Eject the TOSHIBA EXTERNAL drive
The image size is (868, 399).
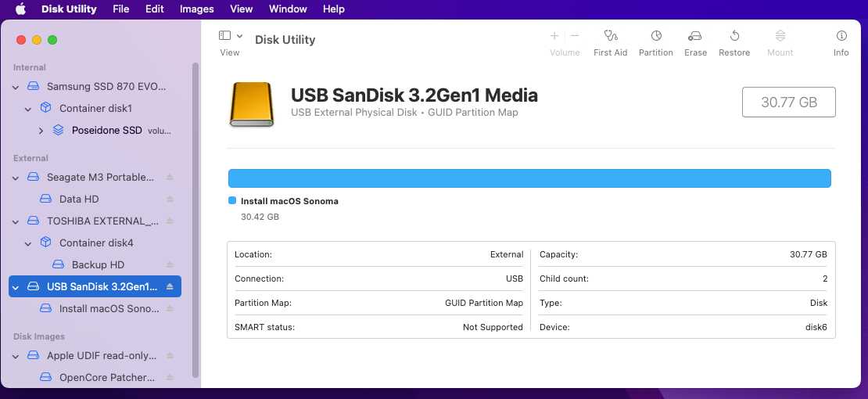170,221
